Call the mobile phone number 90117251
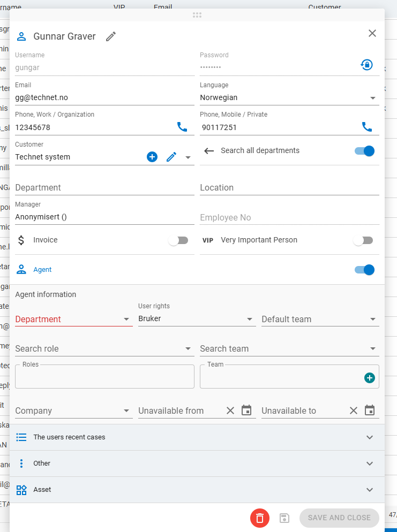Image resolution: width=397 pixels, height=532 pixels. click(x=367, y=127)
